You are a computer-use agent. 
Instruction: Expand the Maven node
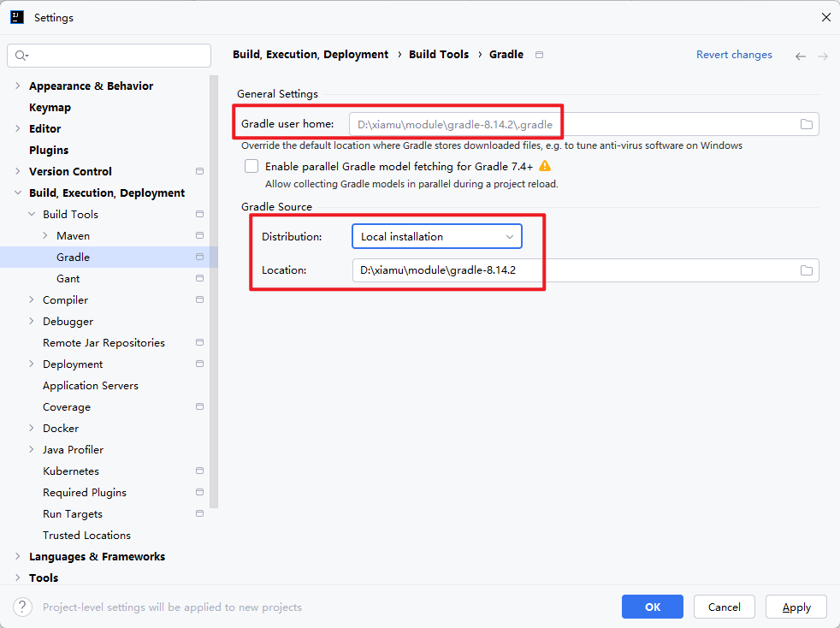tap(45, 236)
